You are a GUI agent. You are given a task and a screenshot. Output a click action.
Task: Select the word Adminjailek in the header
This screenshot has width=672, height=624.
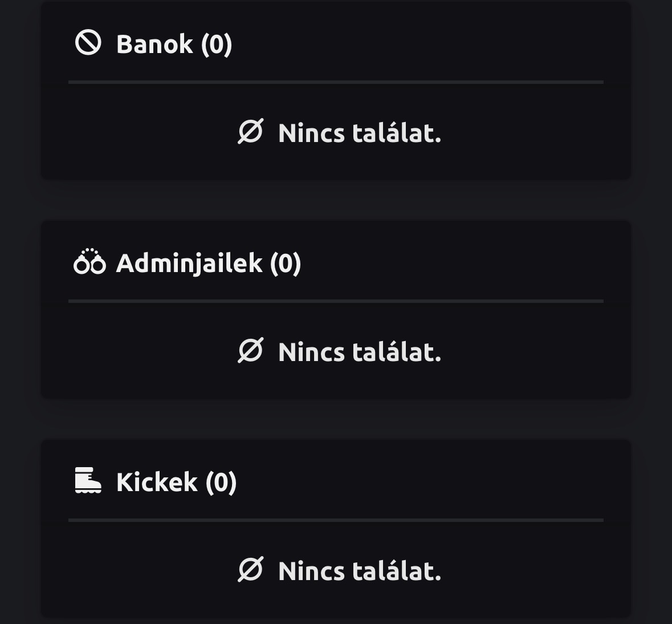189,264
